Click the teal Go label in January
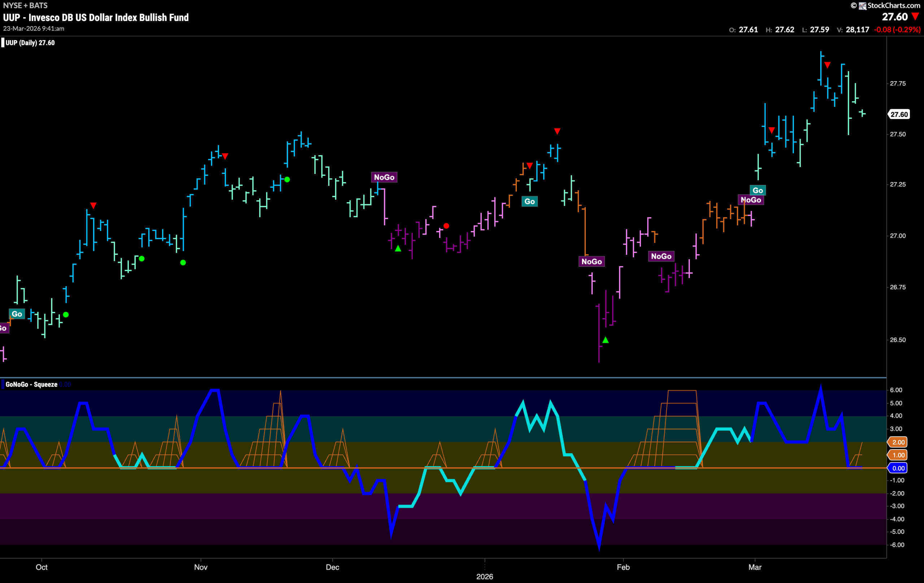This screenshot has width=924, height=583. (529, 201)
